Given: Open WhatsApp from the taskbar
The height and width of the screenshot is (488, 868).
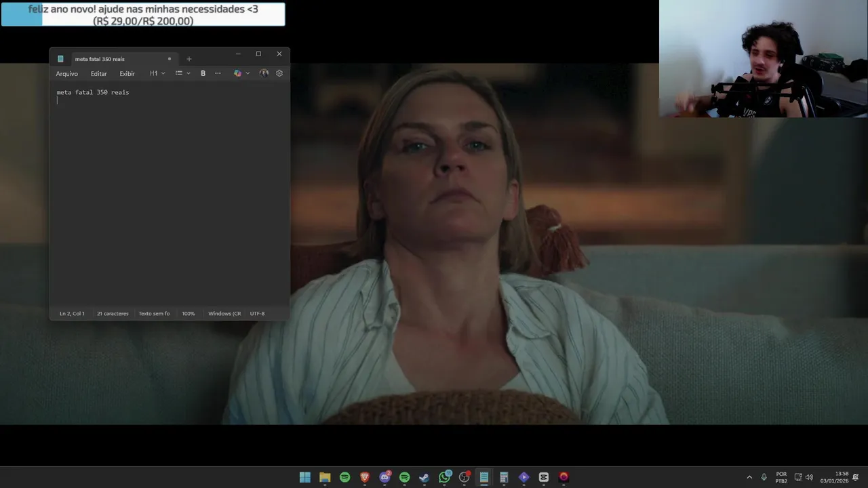Looking at the screenshot, I should click(x=444, y=477).
